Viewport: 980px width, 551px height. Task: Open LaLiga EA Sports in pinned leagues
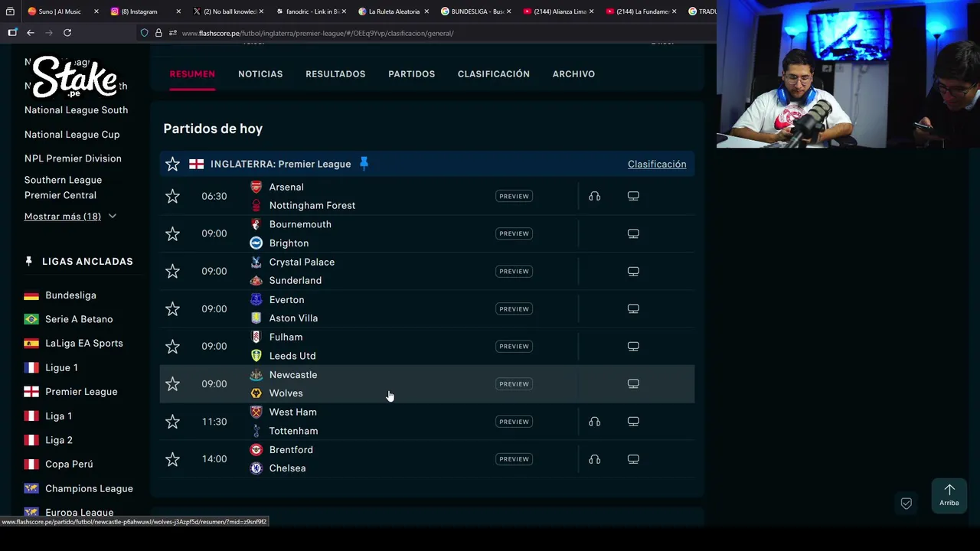pos(84,344)
